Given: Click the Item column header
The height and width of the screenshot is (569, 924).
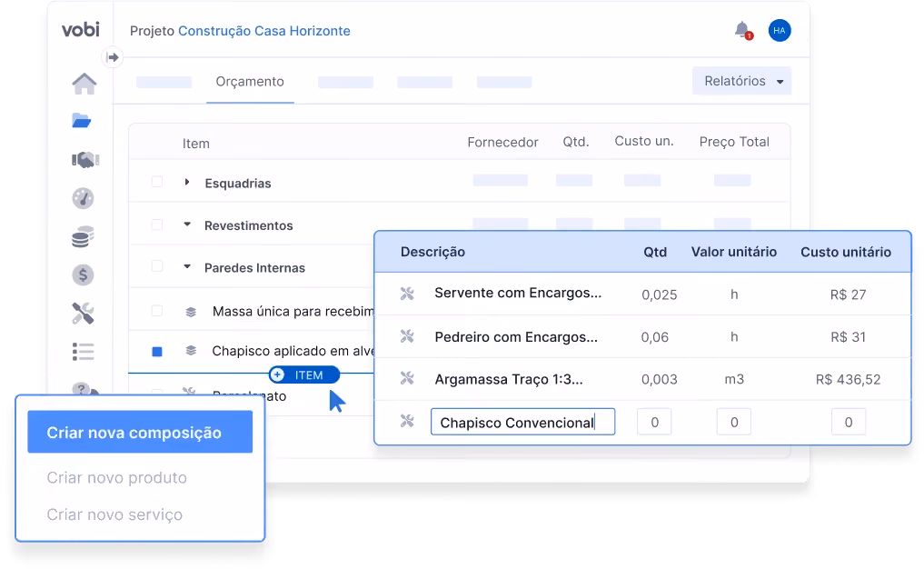Looking at the screenshot, I should 195,144.
